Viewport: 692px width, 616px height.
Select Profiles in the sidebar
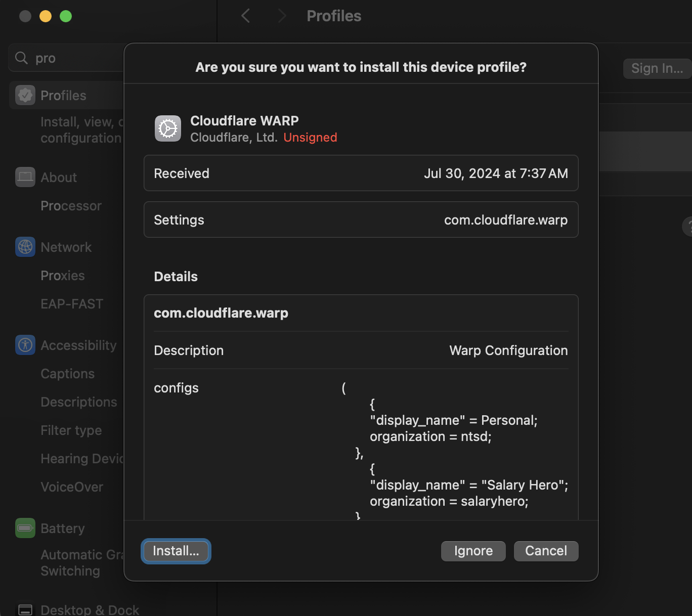coord(63,95)
